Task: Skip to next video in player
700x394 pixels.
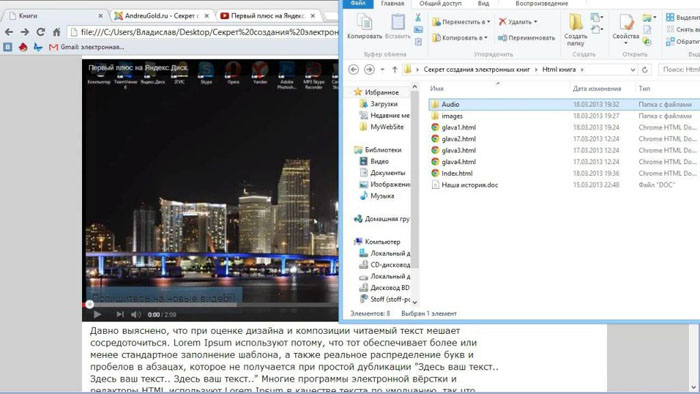Action: coord(120,315)
